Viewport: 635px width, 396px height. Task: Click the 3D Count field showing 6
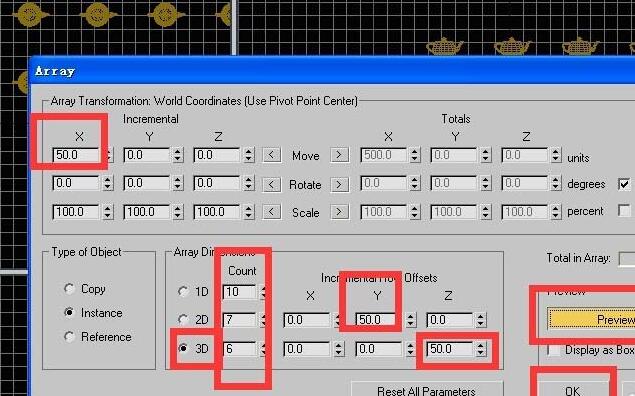pos(240,349)
